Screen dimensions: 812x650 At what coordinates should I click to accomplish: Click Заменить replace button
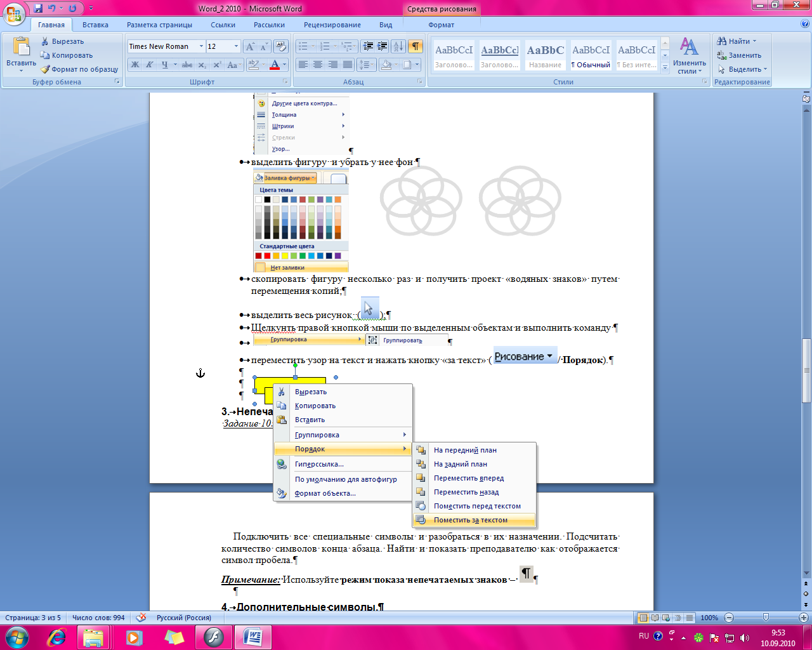(x=739, y=55)
